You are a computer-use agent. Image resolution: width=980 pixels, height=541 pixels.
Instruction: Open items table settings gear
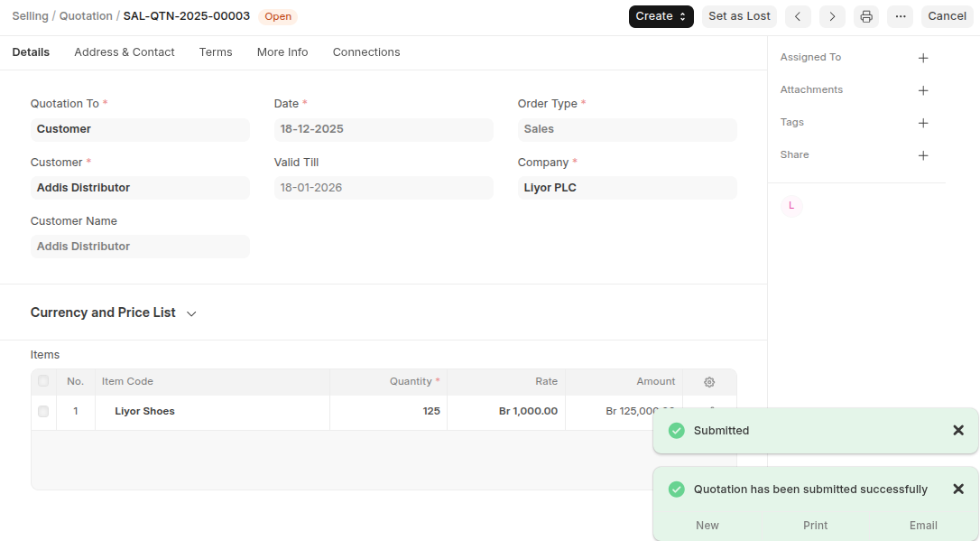click(x=709, y=382)
